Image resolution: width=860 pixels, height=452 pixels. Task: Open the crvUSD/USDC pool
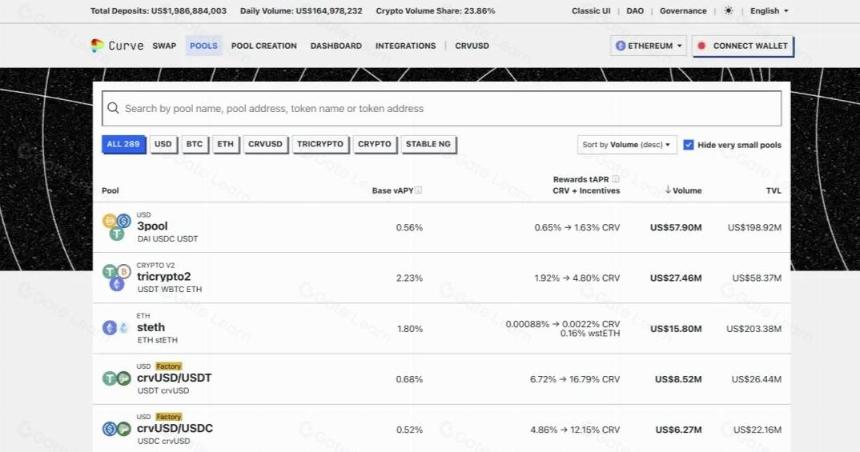[442, 428]
